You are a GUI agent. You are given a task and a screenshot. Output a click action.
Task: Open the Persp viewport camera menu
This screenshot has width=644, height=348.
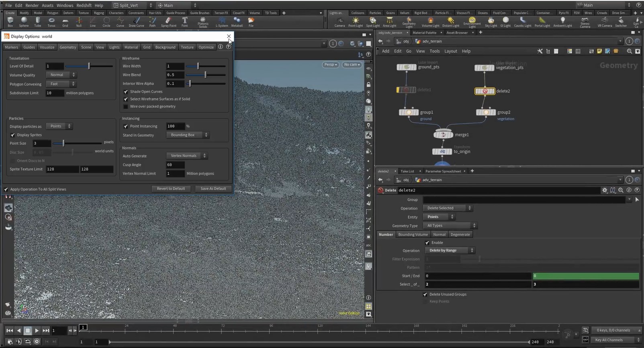point(330,64)
